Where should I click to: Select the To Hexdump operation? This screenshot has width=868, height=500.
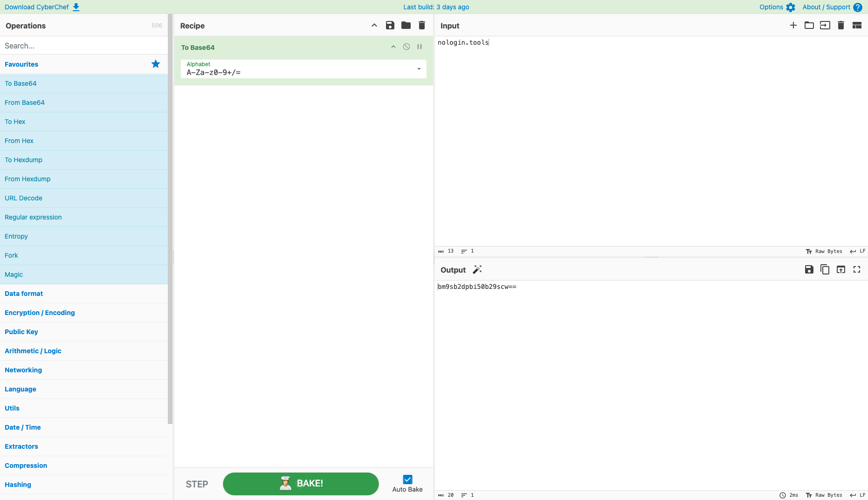84,160
